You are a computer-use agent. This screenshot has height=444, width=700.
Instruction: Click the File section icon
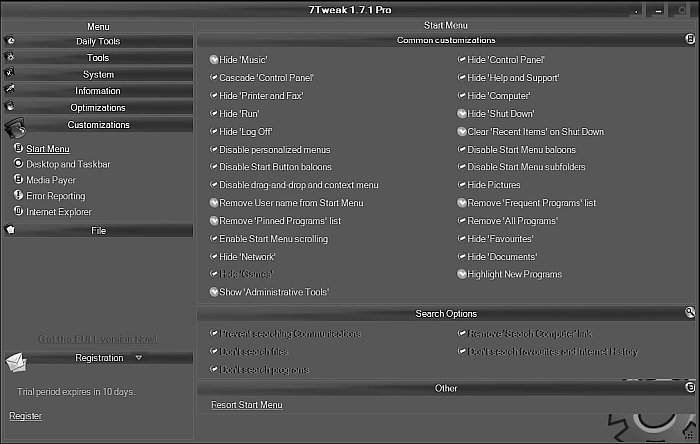coord(10,229)
